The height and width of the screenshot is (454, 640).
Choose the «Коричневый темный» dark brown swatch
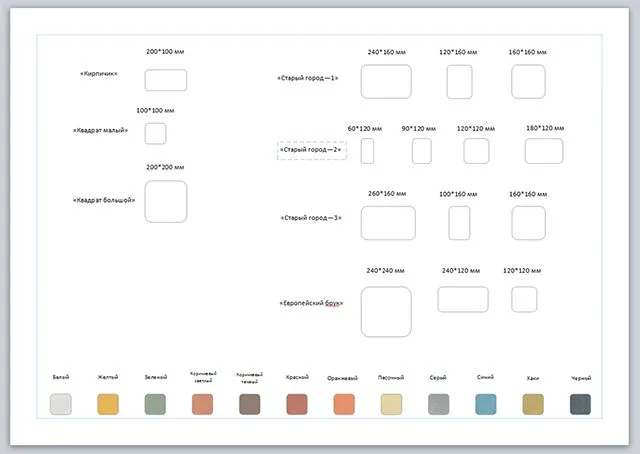[250, 404]
